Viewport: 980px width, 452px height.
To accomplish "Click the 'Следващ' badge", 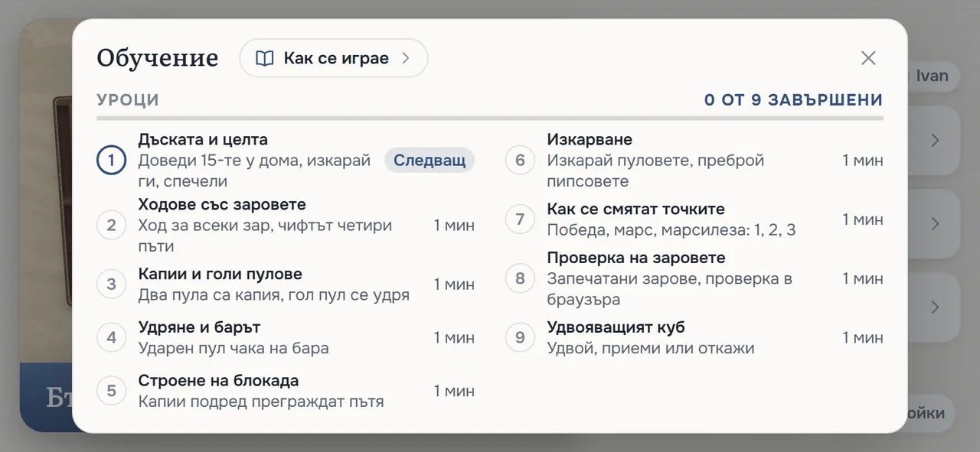I will [x=430, y=161].
